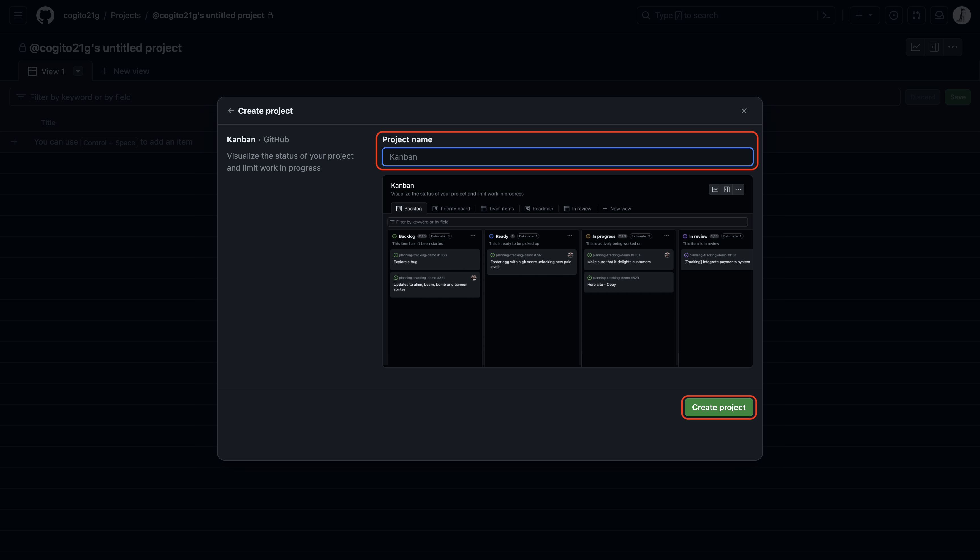The image size is (980, 560).
Task: Open View 1 tab options dropdown
Action: point(78,71)
